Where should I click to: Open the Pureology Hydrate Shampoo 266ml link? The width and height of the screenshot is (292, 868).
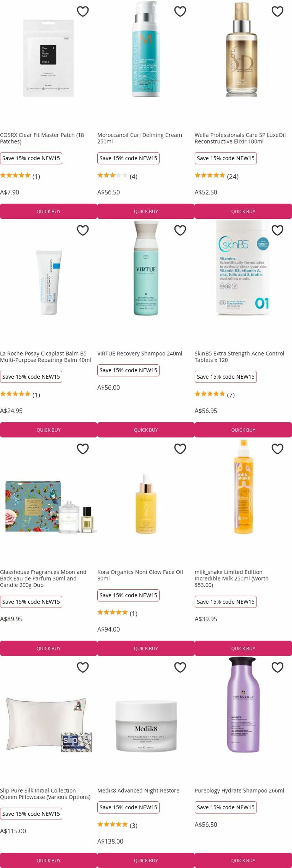[x=239, y=790]
